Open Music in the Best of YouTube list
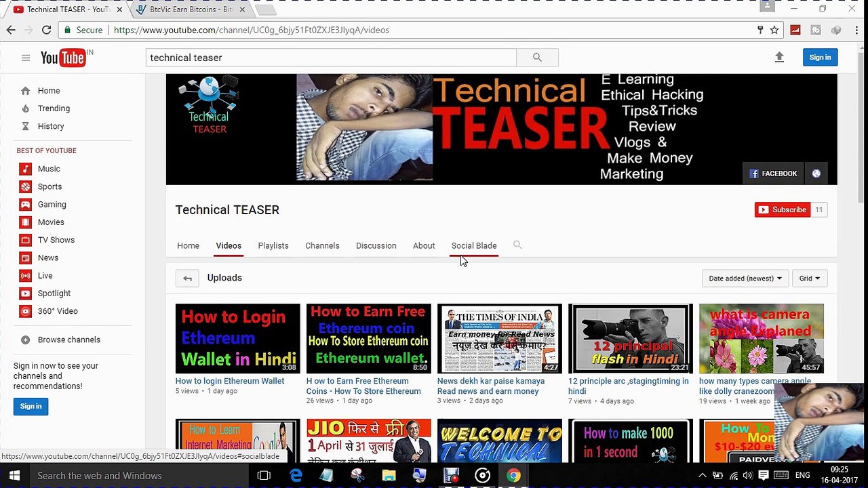 (49, 169)
